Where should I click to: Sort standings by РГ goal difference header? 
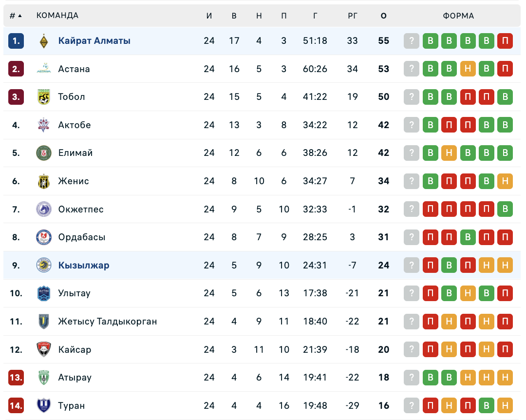[353, 16]
